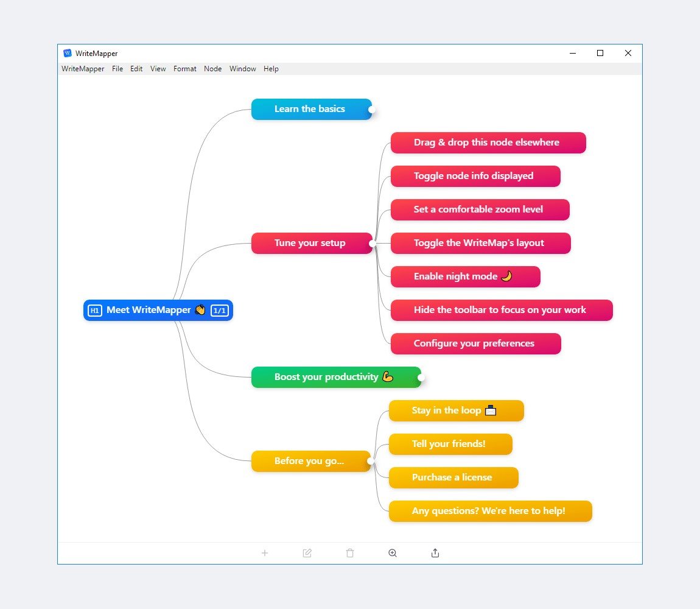This screenshot has height=609, width=700.
Task: Select the Stay in the loop node
Action: [x=457, y=410]
